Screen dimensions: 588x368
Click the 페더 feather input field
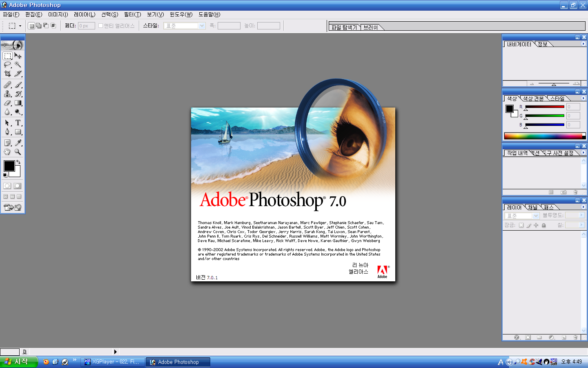[86, 26]
